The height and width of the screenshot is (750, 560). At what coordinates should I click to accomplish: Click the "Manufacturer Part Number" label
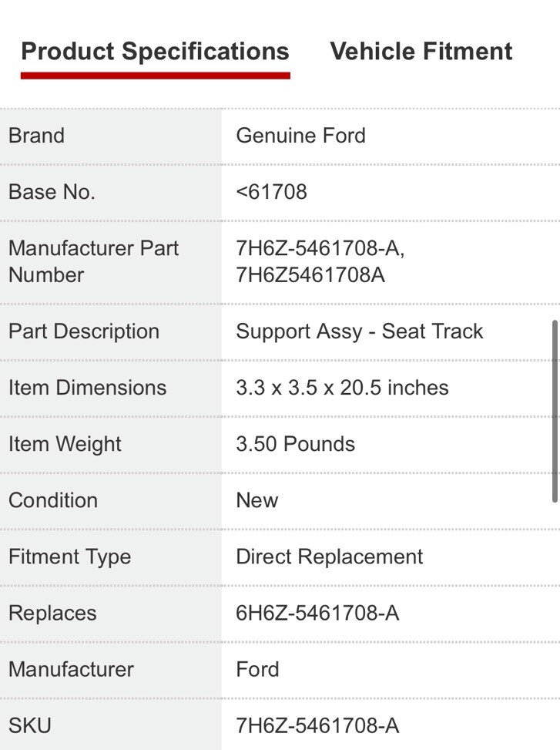[93, 261]
